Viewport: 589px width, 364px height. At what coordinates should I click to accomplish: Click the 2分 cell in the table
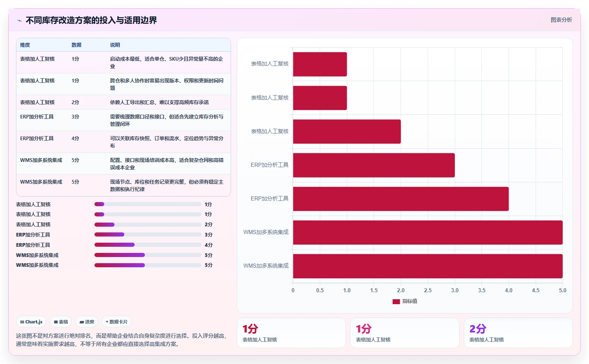pos(76,102)
